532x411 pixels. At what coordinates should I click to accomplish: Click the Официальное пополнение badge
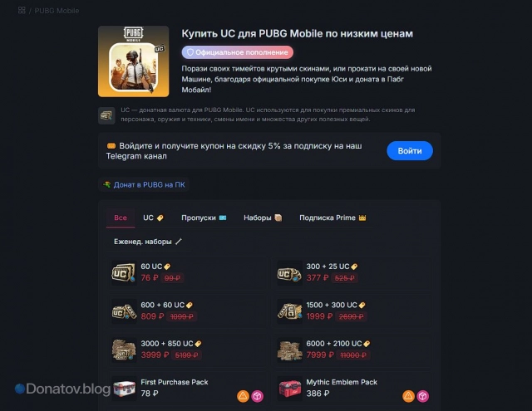click(x=238, y=52)
